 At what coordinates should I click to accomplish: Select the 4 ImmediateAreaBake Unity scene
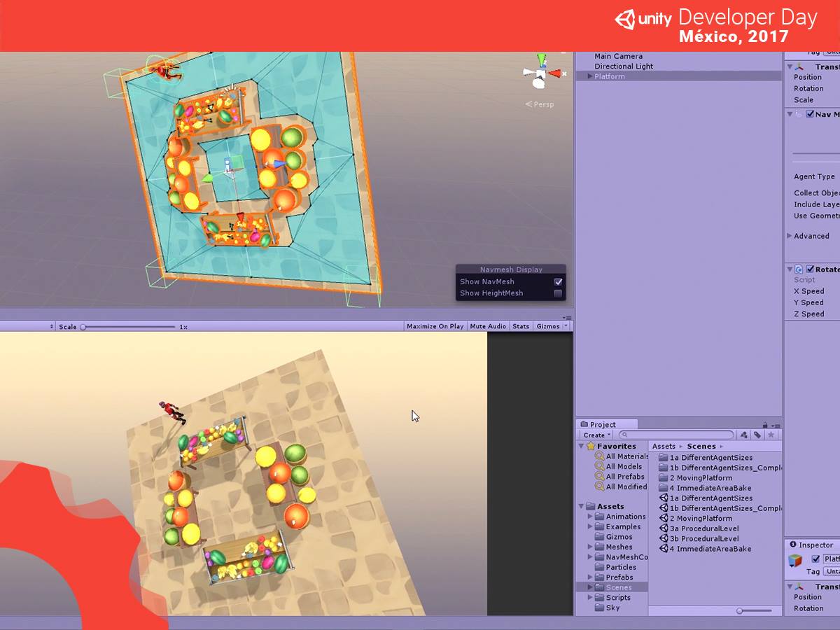click(705, 549)
